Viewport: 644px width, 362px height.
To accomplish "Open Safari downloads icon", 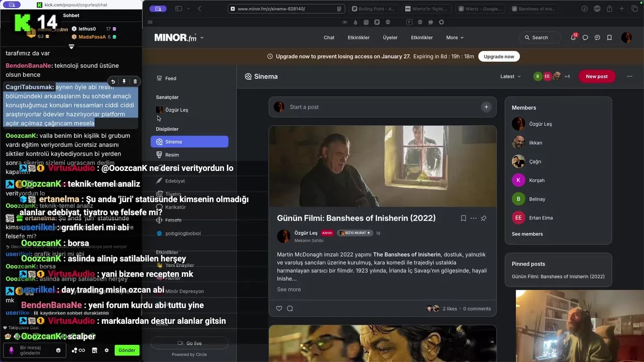I will 585,9.
